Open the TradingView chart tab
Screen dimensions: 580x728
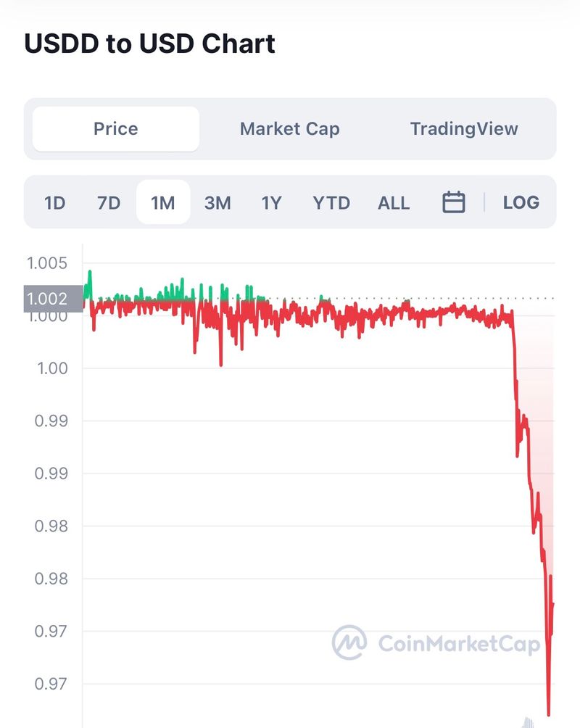[x=464, y=129]
